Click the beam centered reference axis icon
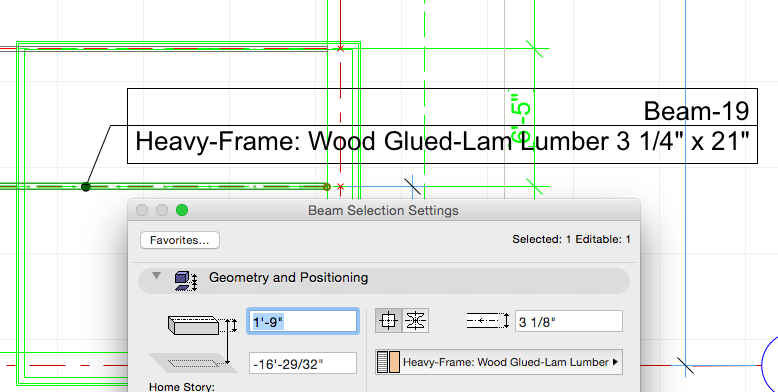The height and width of the screenshot is (392, 778). click(389, 321)
